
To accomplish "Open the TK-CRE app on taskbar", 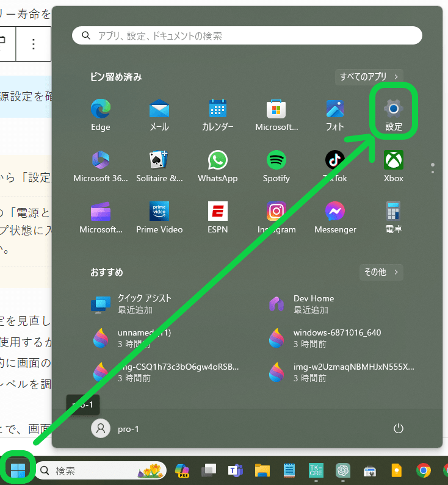I will coord(316,471).
